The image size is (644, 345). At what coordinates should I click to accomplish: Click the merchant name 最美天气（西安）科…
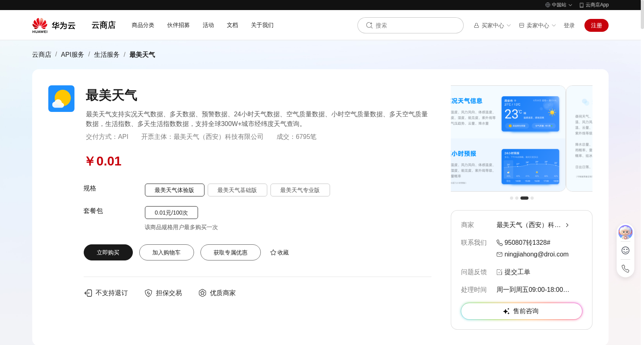[528, 225]
